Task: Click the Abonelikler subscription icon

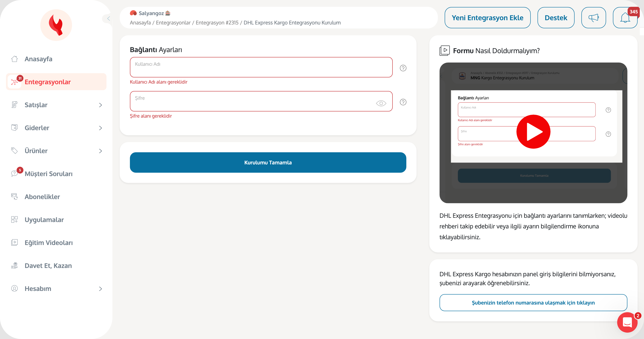Action: (14, 197)
